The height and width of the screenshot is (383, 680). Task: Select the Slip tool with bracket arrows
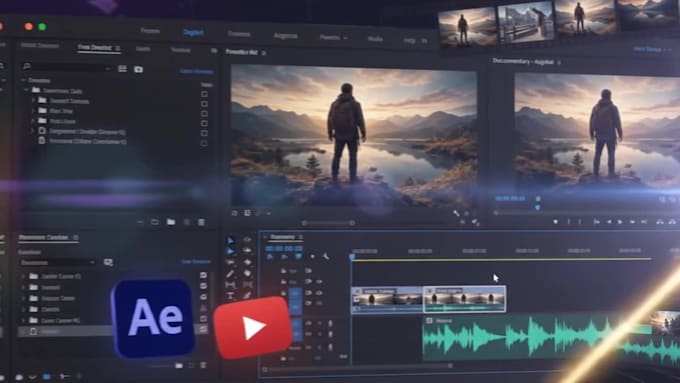(x=230, y=285)
